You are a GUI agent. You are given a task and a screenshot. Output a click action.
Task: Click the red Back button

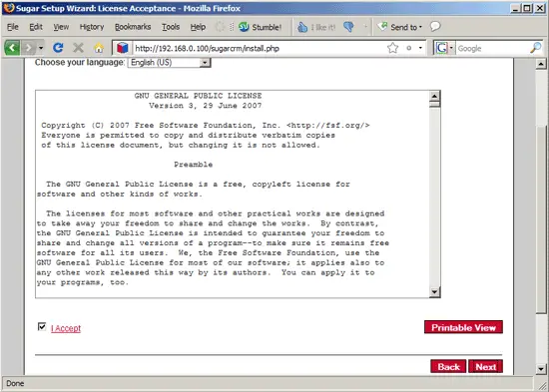(448, 367)
